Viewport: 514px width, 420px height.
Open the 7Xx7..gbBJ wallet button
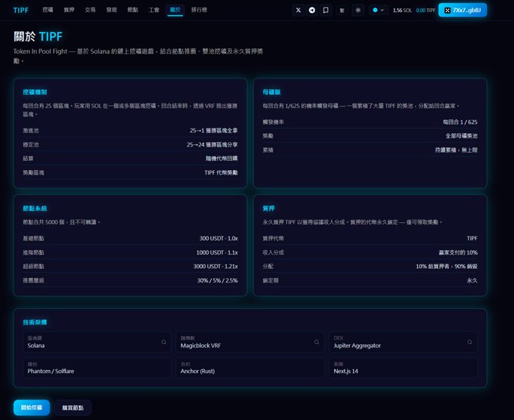point(463,10)
